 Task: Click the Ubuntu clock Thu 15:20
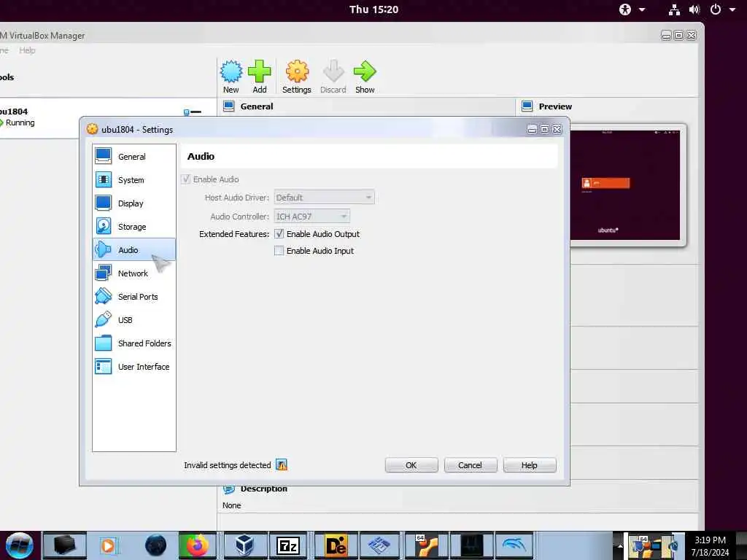click(373, 9)
